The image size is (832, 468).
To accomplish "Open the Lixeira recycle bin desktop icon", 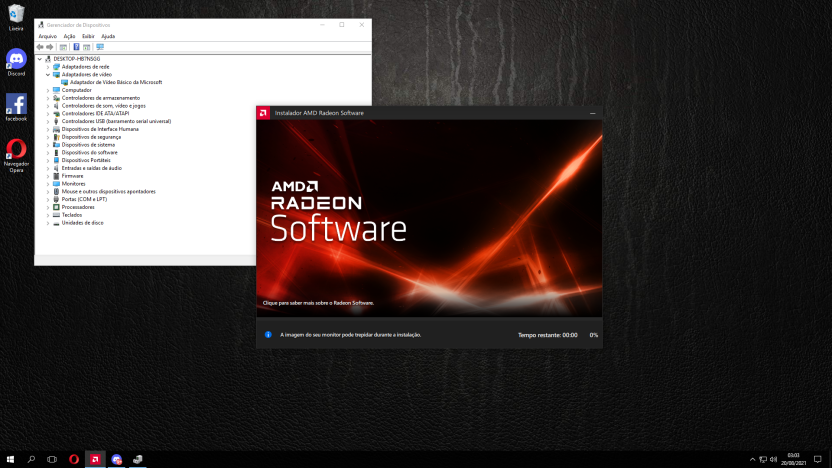I will point(16,17).
